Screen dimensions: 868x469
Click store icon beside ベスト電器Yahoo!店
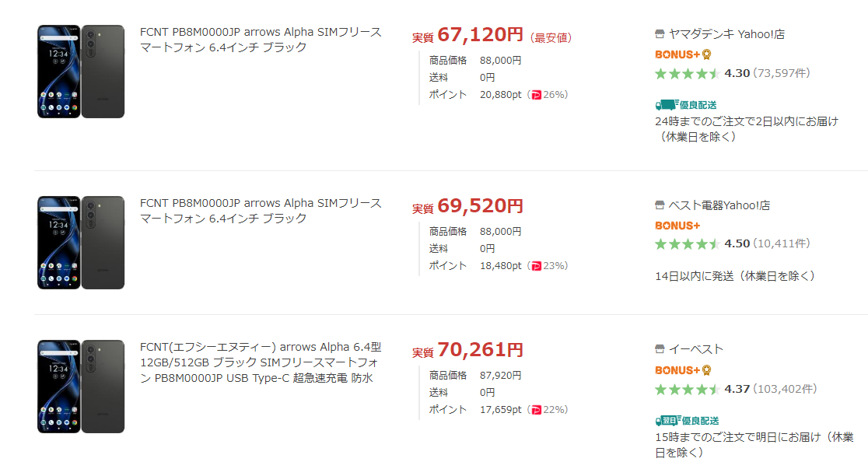coord(660,205)
